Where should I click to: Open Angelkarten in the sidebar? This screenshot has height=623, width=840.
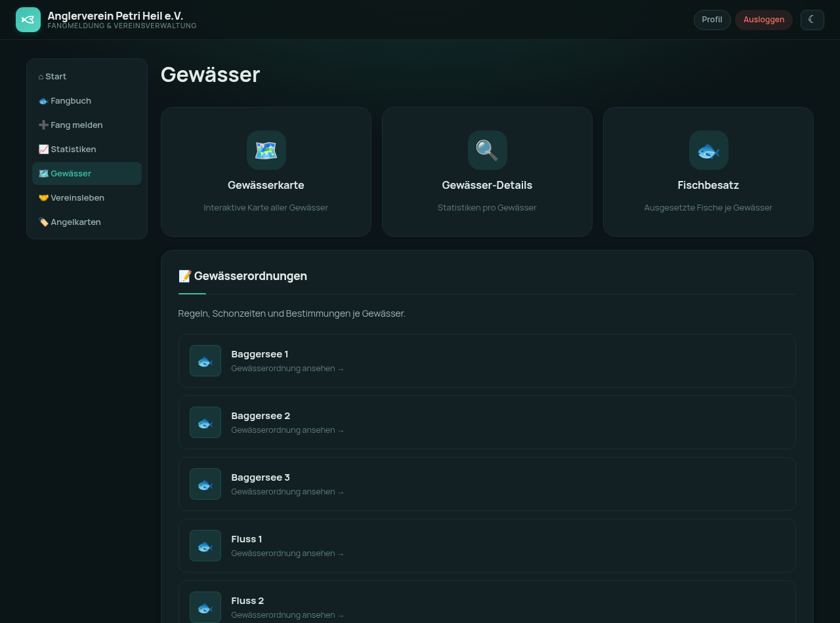tap(87, 222)
